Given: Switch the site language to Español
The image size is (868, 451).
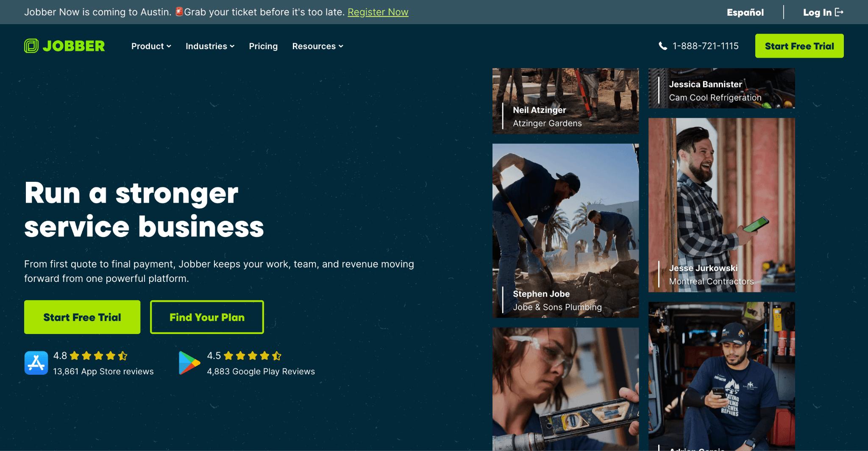Looking at the screenshot, I should click(x=745, y=12).
